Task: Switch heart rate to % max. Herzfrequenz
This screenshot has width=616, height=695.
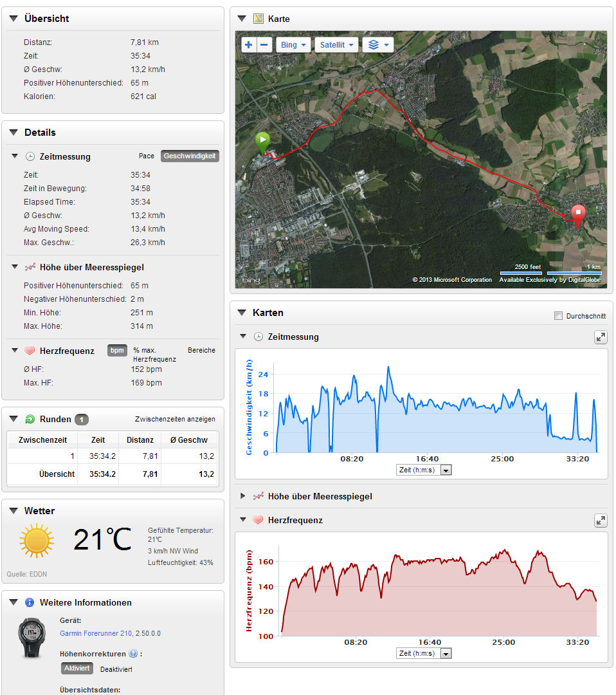Action: click(154, 354)
